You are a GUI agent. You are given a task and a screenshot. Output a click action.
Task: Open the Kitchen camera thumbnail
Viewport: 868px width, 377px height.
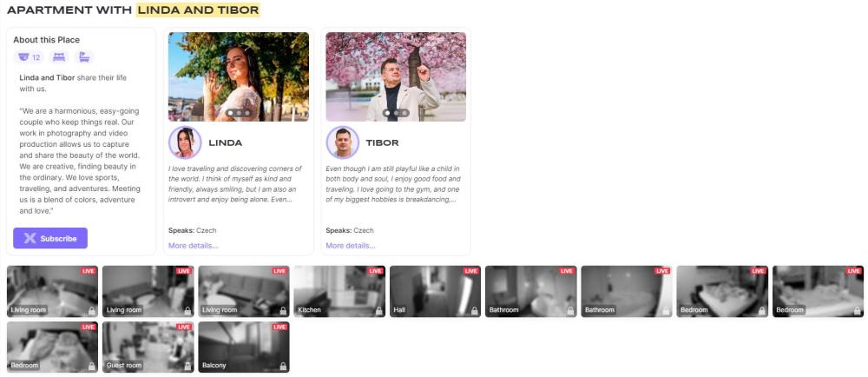click(339, 291)
